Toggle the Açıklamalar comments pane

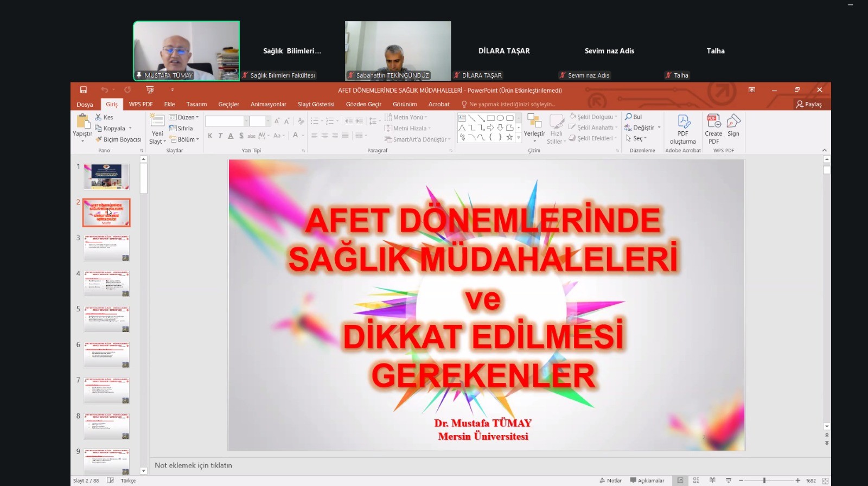click(647, 481)
